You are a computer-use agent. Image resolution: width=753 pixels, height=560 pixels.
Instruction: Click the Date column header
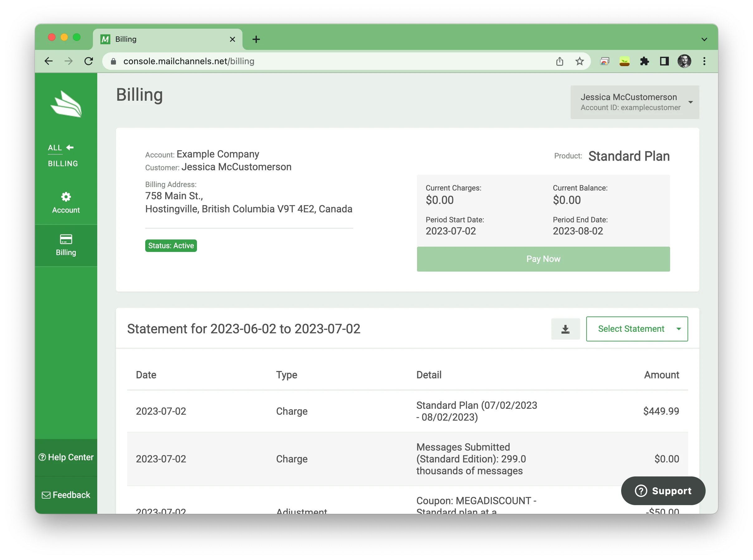coord(146,374)
